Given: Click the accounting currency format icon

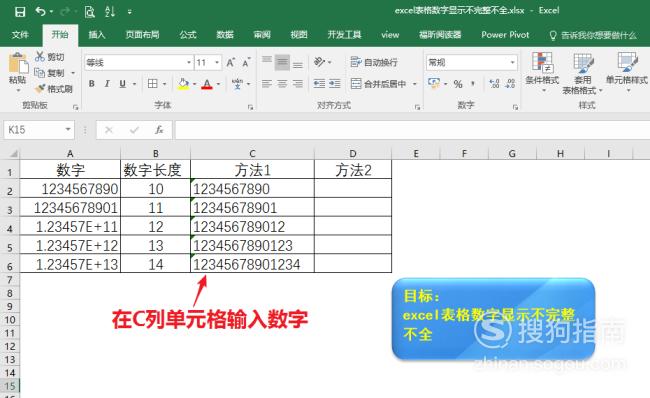Looking at the screenshot, I should point(434,83).
